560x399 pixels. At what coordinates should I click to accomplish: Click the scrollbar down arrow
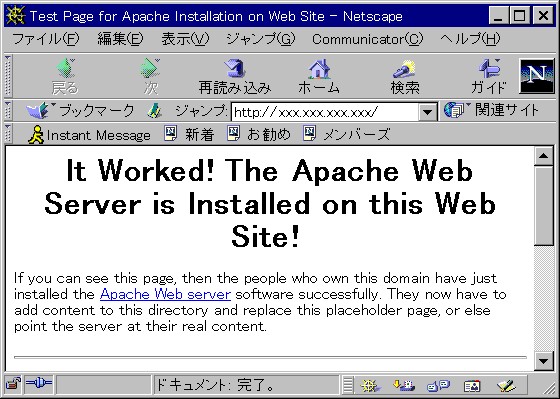click(x=544, y=361)
